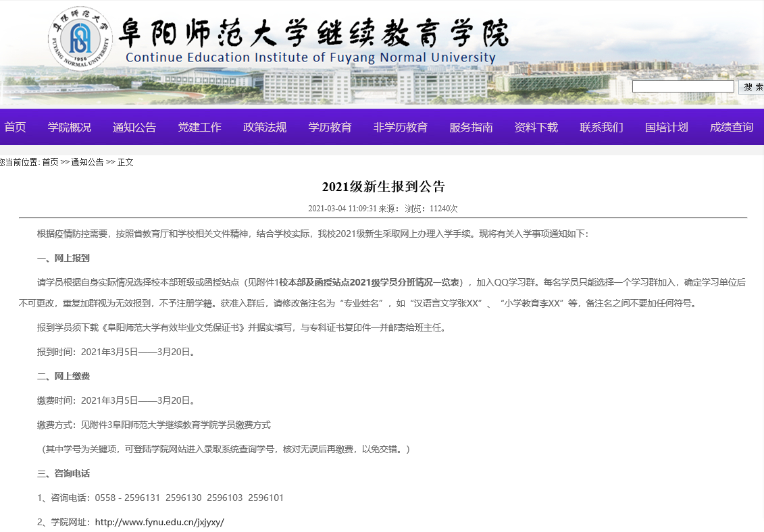Select 成绩查询 in the navigation bar
This screenshot has height=532, width=764.
click(731, 128)
